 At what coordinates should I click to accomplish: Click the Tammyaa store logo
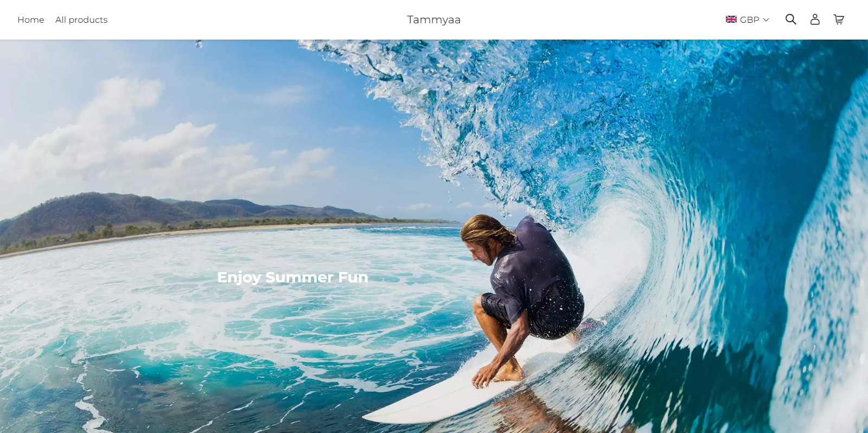tap(434, 20)
